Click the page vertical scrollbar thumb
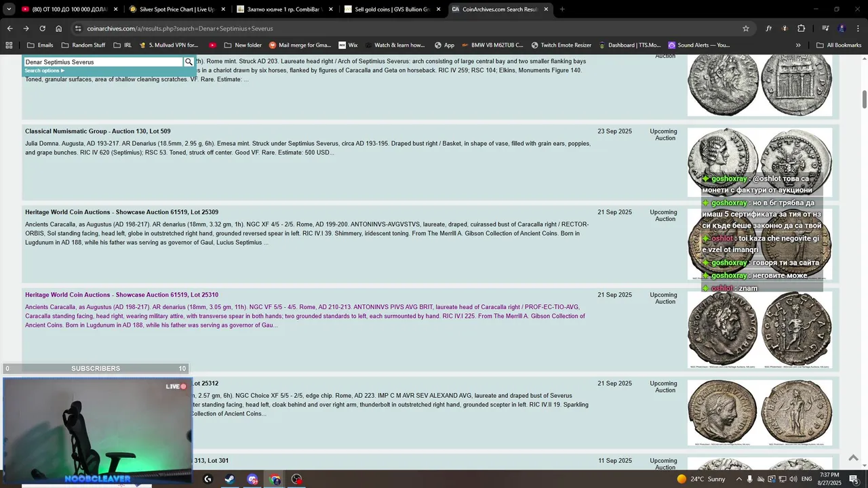Viewport: 868px width, 488px height. [x=865, y=98]
